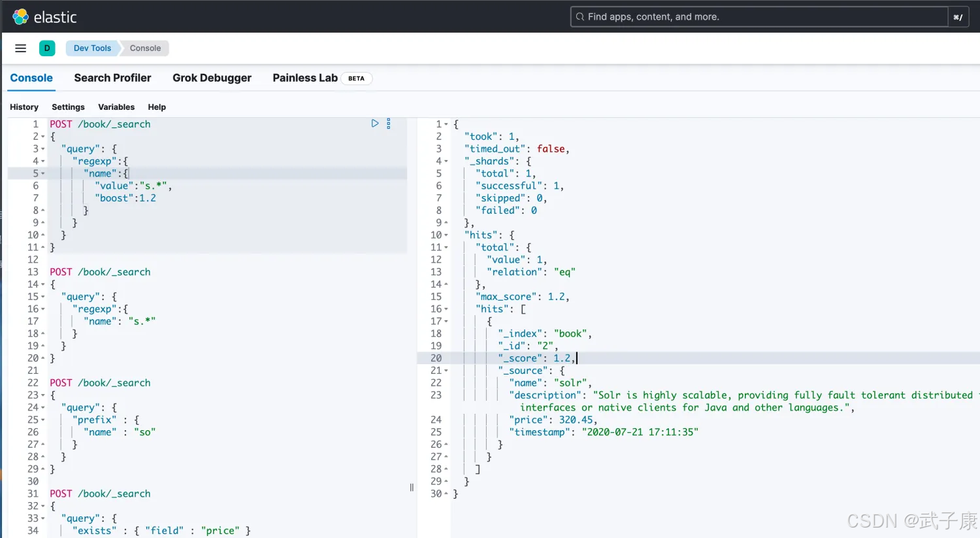
Task: Run the request with the play icon
Action: 375,124
